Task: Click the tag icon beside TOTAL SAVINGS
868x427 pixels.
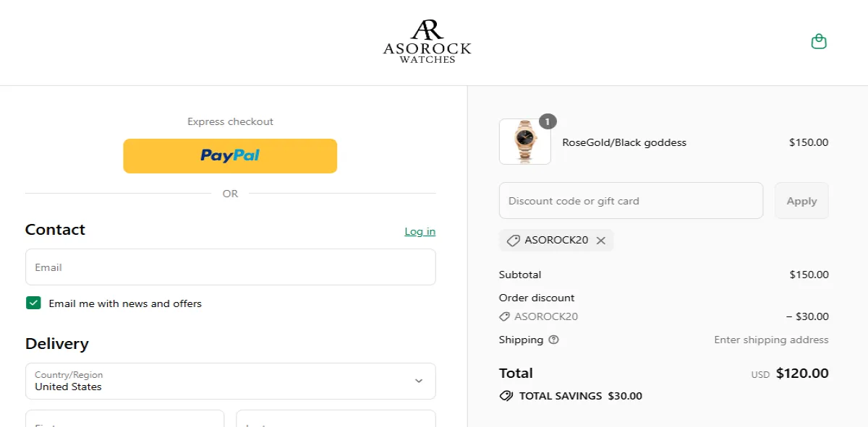Action: (x=505, y=395)
